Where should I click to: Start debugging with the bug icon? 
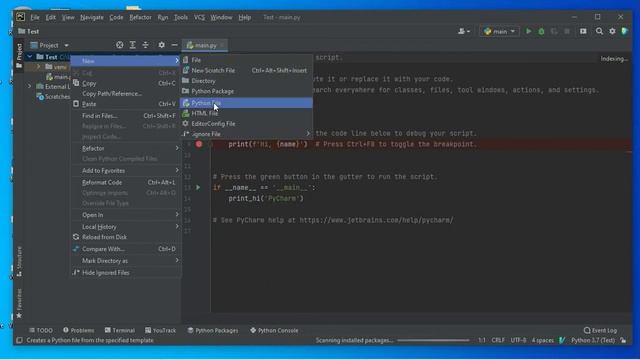click(541, 31)
